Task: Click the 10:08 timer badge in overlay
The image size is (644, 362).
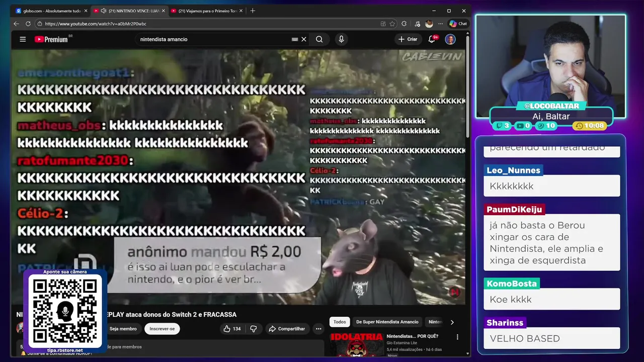Action: (x=590, y=126)
